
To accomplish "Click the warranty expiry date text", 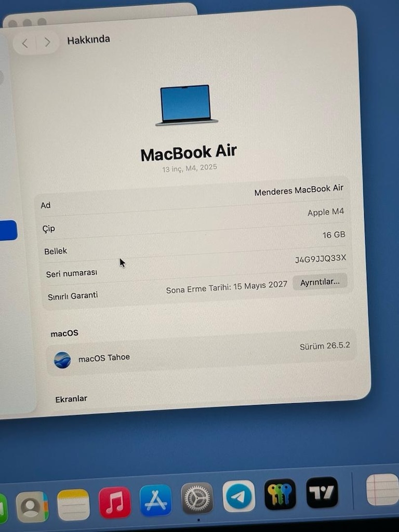I will [227, 287].
